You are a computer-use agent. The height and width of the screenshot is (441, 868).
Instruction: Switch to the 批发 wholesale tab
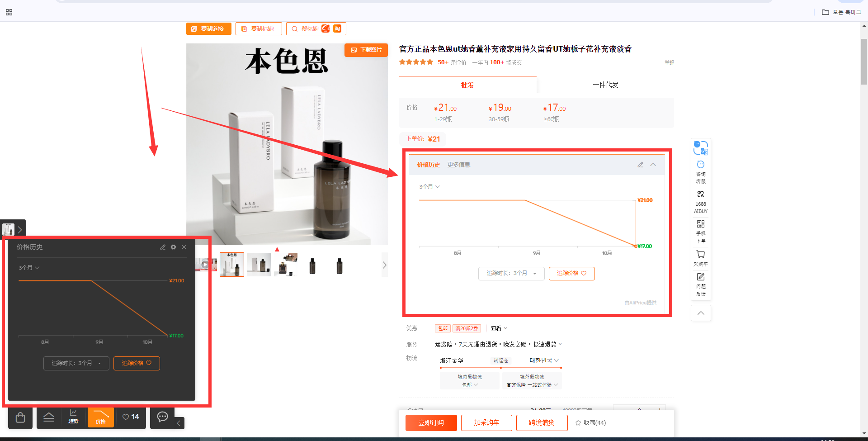[467, 85]
